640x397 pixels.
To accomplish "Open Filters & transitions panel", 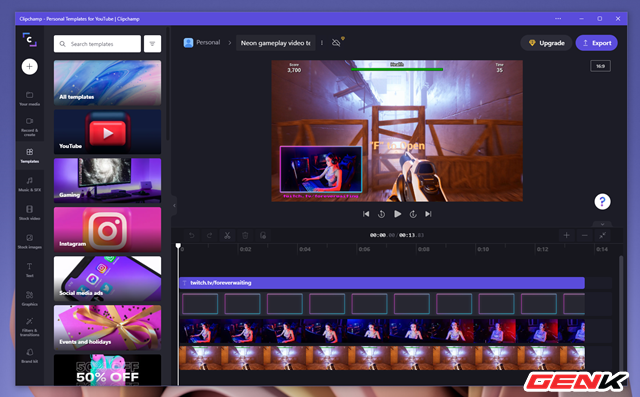I will (x=29, y=327).
